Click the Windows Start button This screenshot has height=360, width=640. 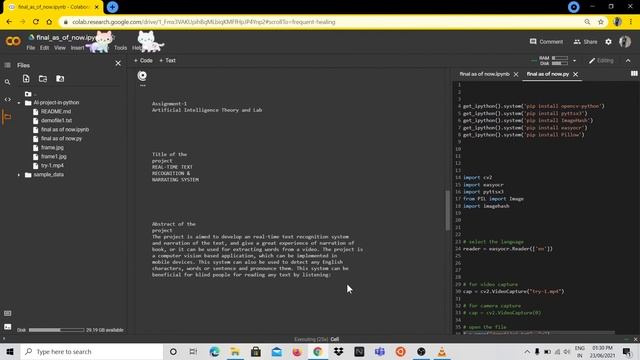click(10, 351)
